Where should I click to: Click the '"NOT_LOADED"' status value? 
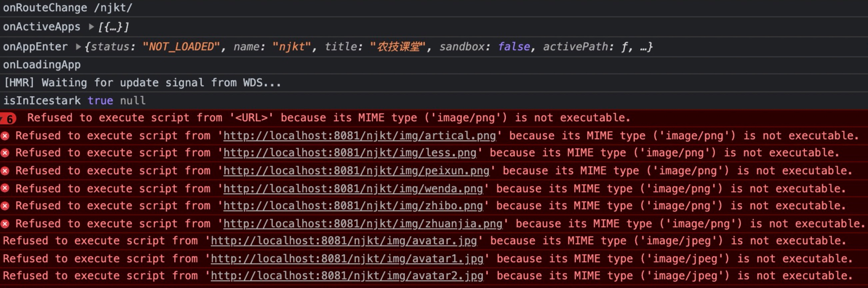point(181,46)
